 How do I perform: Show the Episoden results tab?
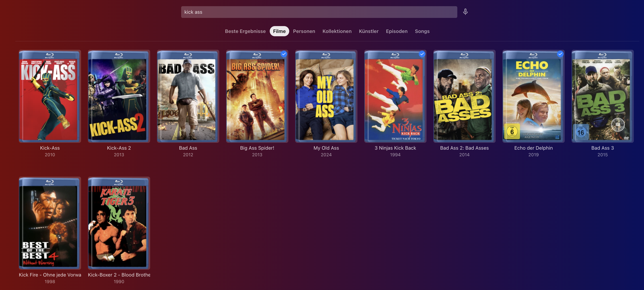tap(396, 31)
